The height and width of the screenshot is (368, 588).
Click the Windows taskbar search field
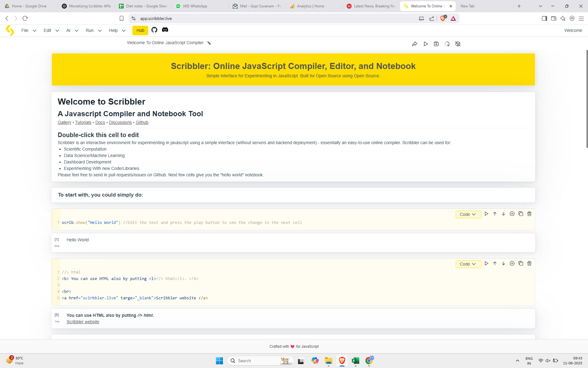[x=260, y=360]
